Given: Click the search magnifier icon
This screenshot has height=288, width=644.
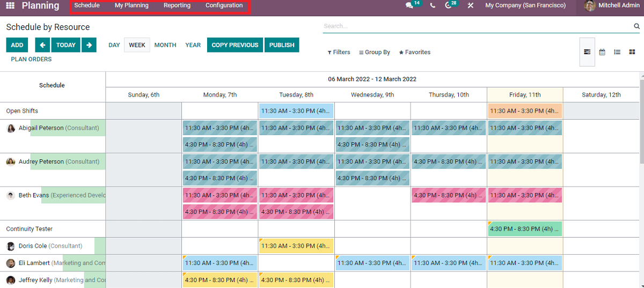Looking at the screenshot, I should point(637,26).
